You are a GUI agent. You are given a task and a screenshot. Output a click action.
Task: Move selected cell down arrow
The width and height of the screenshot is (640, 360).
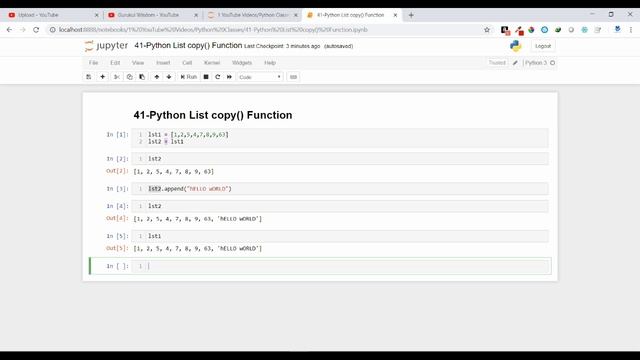[169, 77]
